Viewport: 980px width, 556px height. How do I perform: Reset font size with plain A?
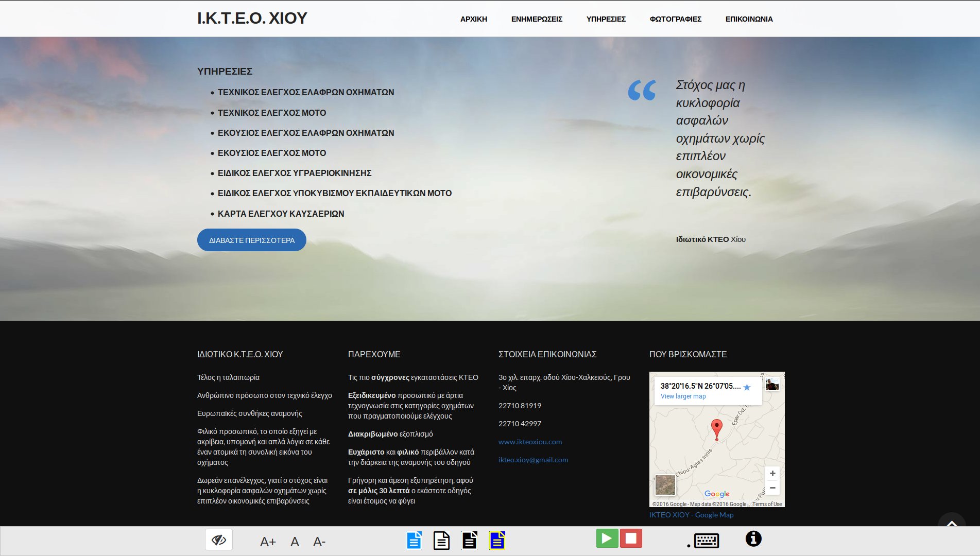tap(295, 542)
